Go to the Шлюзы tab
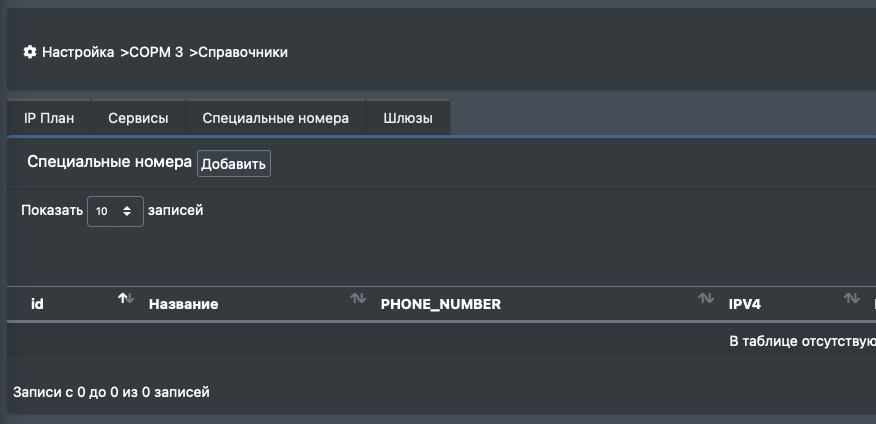Viewport: 876px width, 424px height. pos(408,118)
